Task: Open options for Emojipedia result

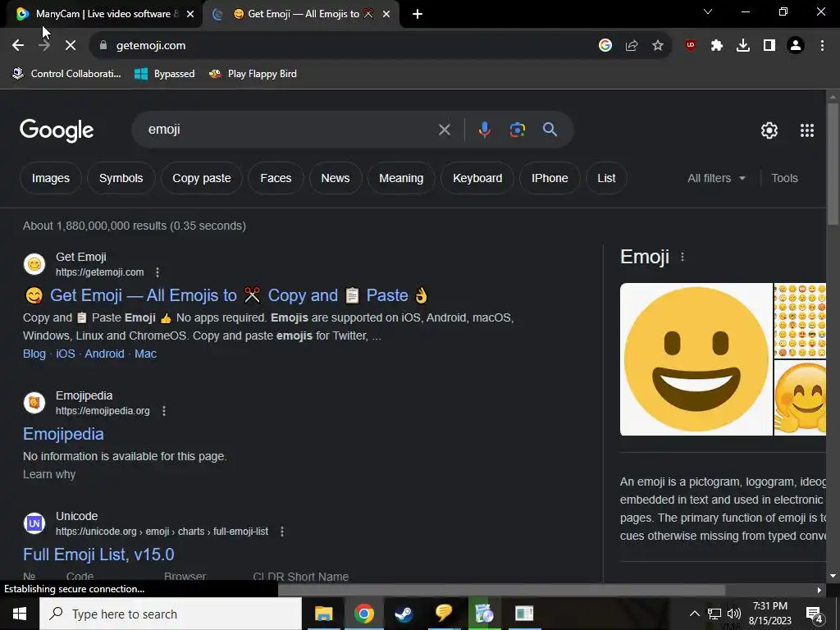Action: coord(164,411)
